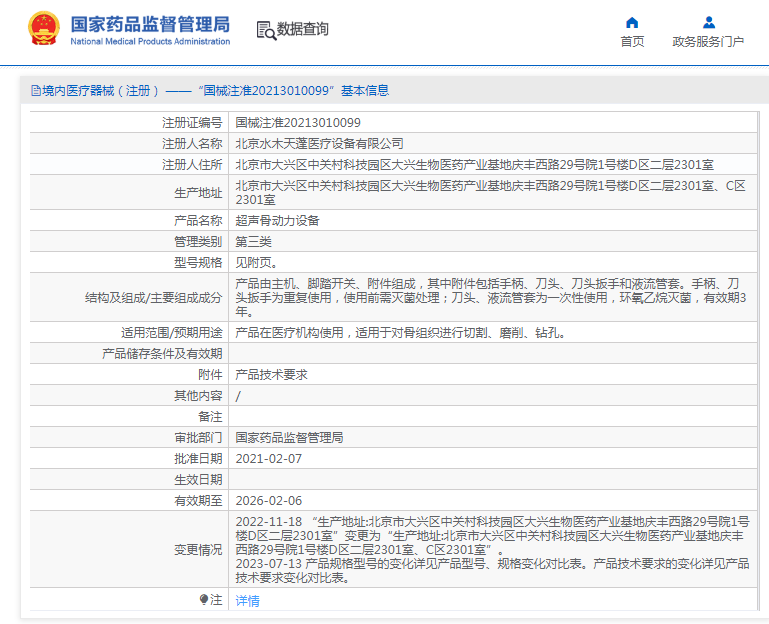Click the 产品名称 label
The image size is (769, 624).
pyautogui.click(x=198, y=221)
